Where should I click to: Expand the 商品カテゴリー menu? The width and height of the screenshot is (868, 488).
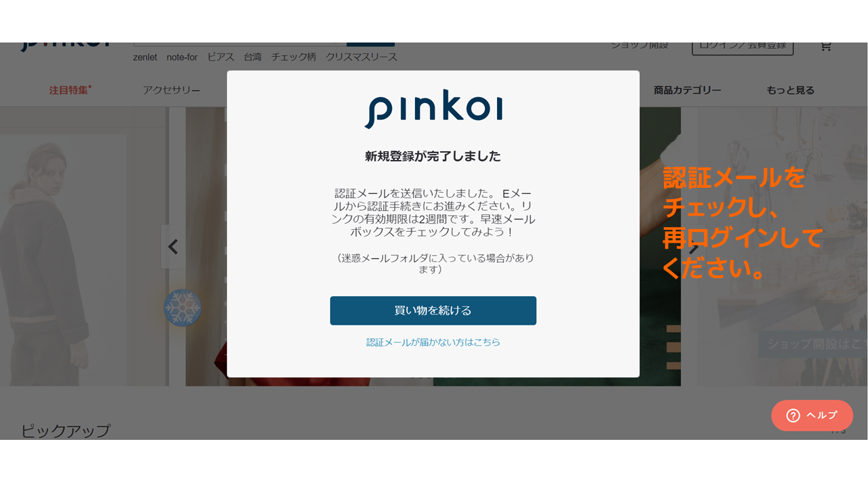[688, 90]
